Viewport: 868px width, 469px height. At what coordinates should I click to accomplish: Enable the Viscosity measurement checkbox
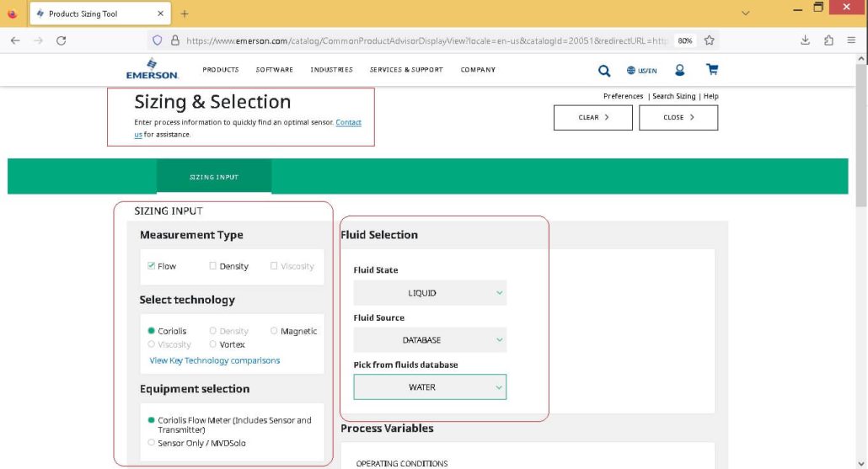(274, 266)
